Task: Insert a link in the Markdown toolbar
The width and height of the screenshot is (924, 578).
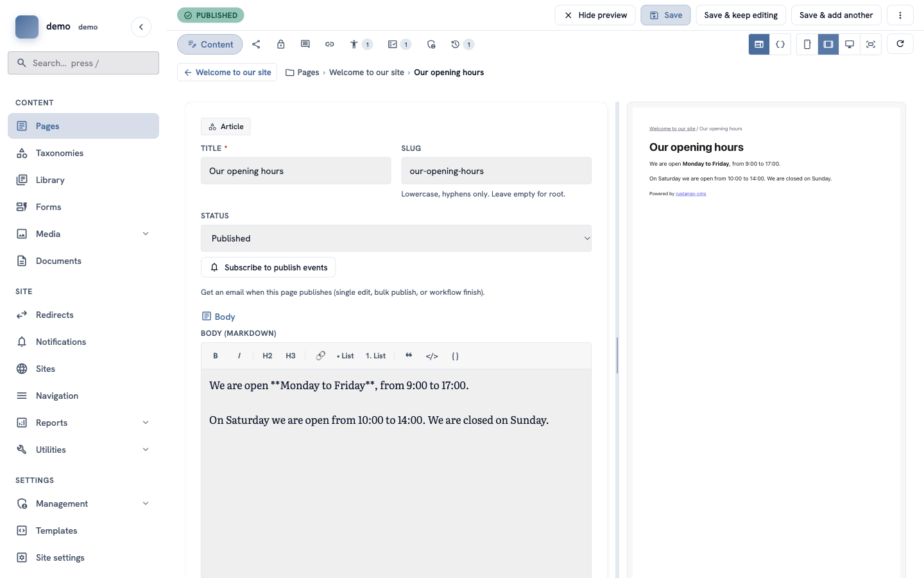Action: [x=320, y=356]
